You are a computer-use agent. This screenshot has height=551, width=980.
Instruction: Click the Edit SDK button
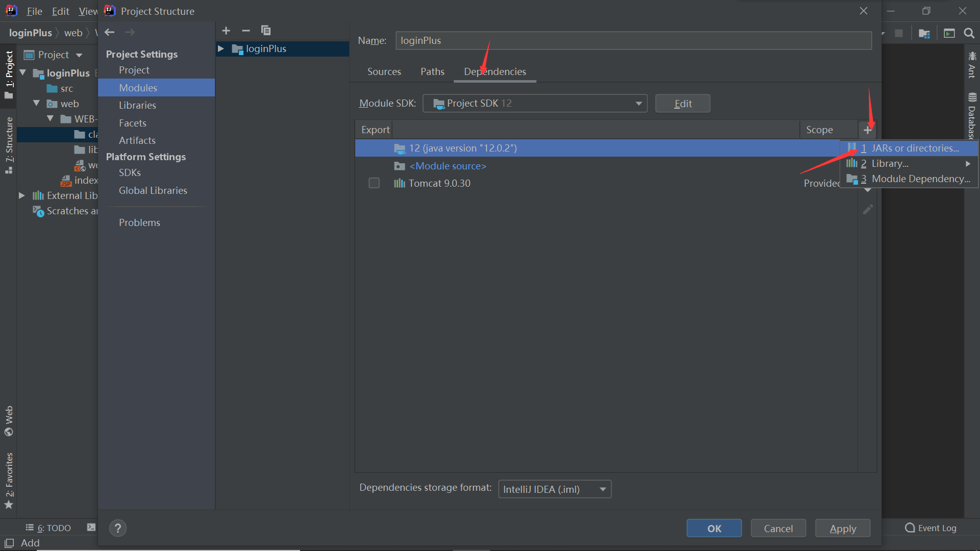pos(682,104)
